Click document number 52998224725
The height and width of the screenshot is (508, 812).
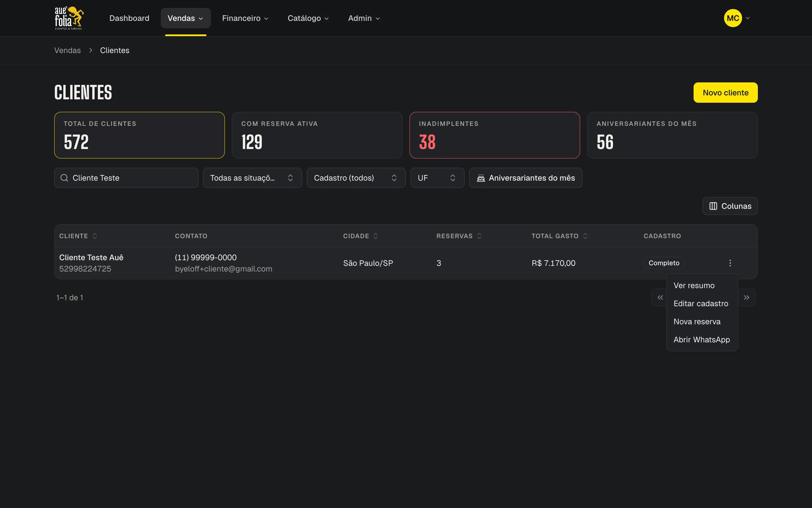pyautogui.click(x=85, y=269)
